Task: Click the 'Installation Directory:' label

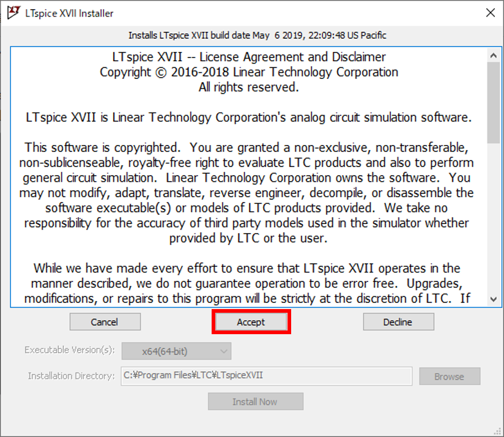Action: point(72,376)
